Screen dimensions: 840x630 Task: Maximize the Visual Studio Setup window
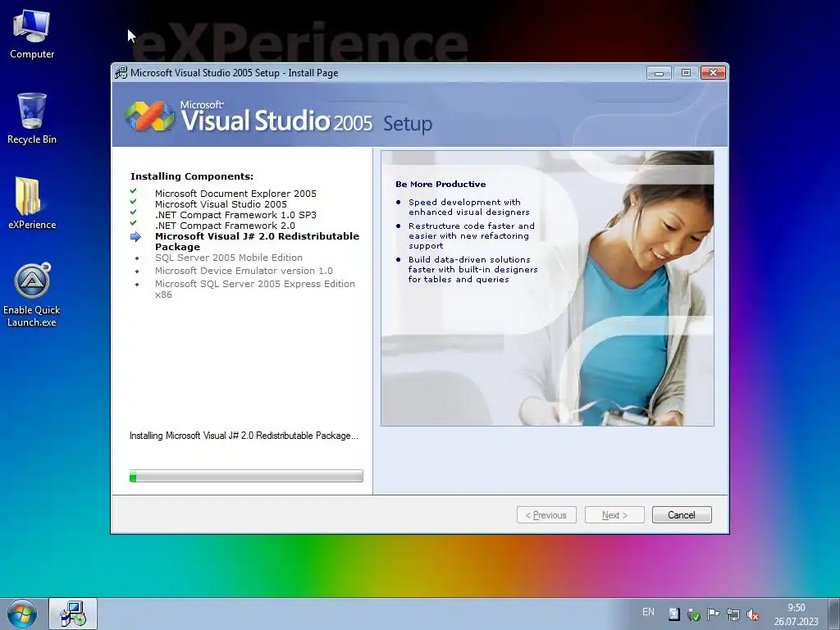click(686, 73)
